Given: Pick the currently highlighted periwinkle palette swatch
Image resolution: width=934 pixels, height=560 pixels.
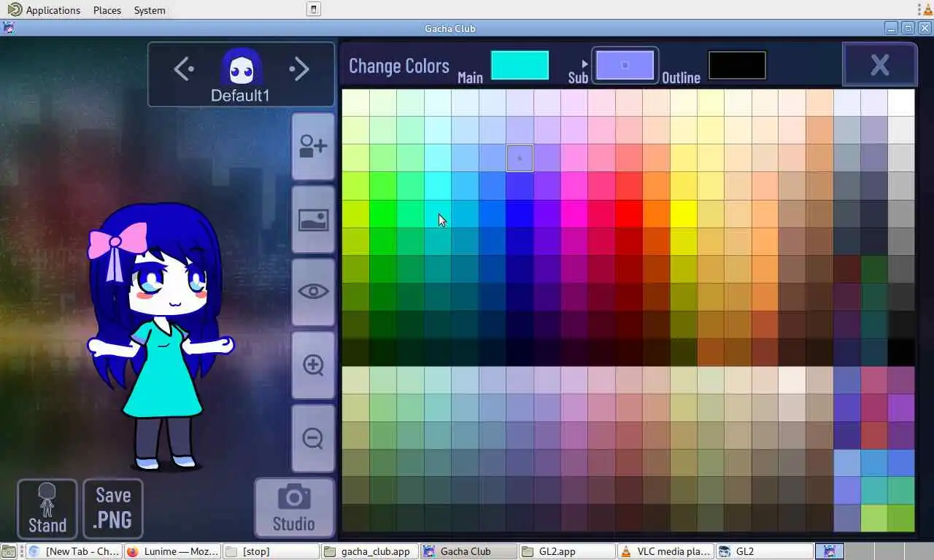Looking at the screenshot, I should point(520,158).
